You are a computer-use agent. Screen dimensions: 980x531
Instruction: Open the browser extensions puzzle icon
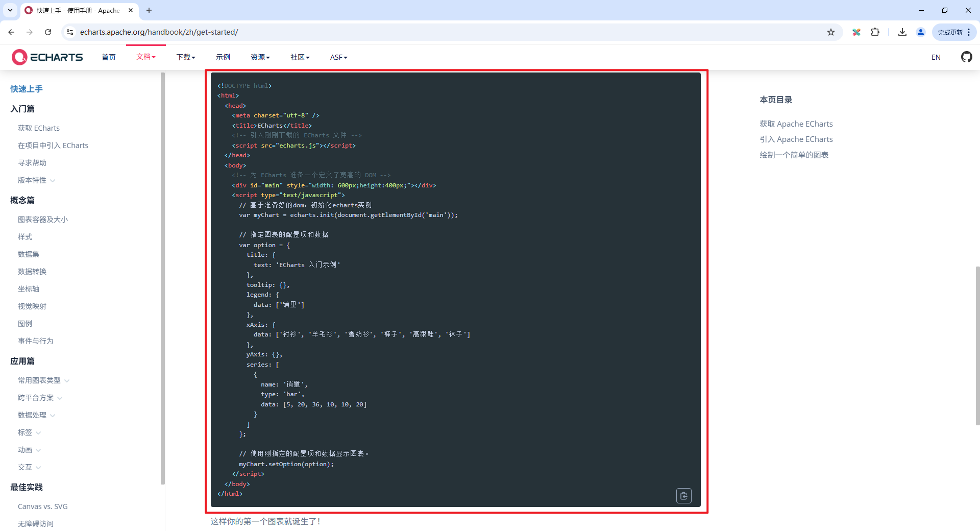875,32
